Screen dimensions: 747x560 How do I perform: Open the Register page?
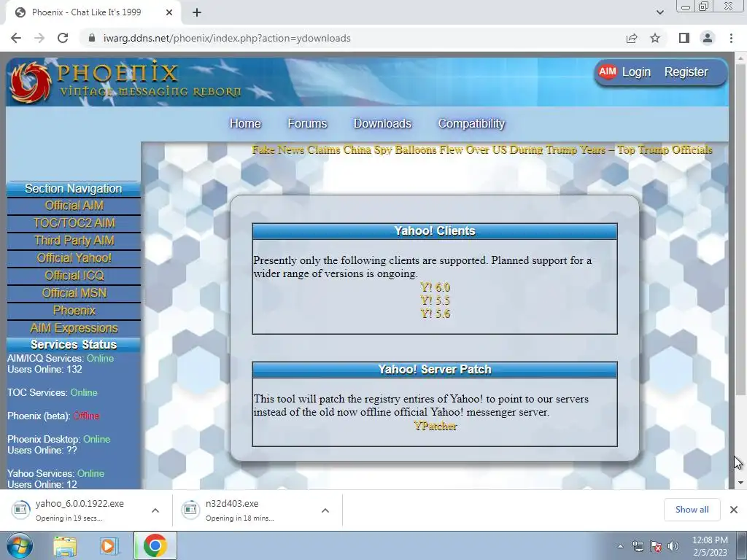pos(686,72)
